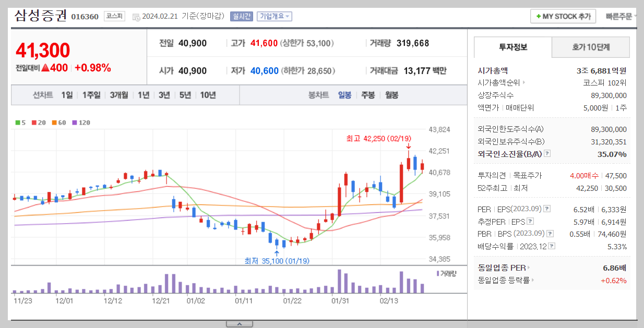Click the 5-day moving average green legend
Viewport: 644px width, 328px height.
(20, 123)
